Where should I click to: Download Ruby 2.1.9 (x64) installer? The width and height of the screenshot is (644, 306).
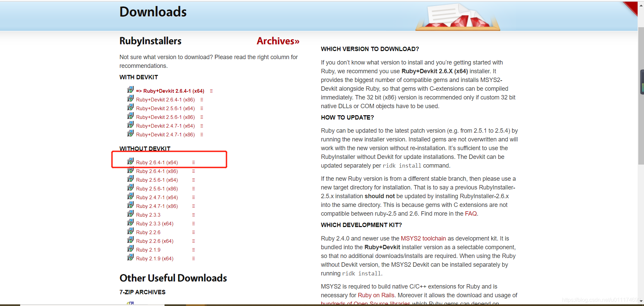[155, 259]
